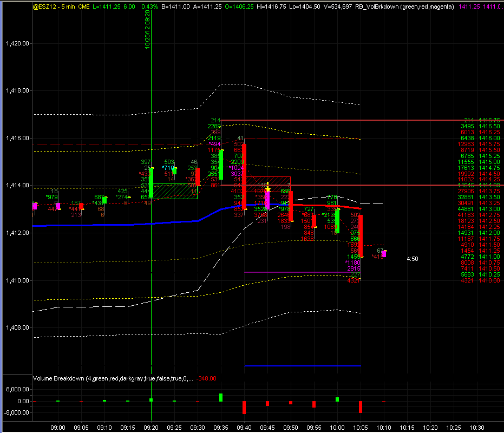Click the red volume bar at 10:05
The width and height of the screenshot is (504, 433).
(361, 407)
